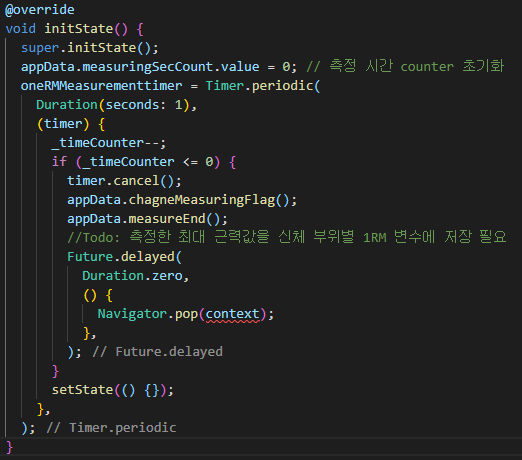Click setState(() {}) call
Image resolution: width=522 pixels, height=460 pixels.
click(113, 390)
